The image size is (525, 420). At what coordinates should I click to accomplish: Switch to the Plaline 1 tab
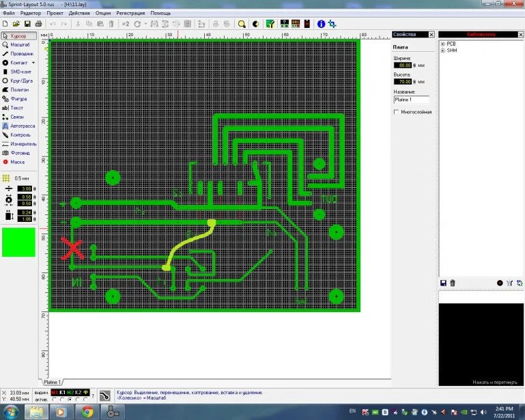(53, 382)
